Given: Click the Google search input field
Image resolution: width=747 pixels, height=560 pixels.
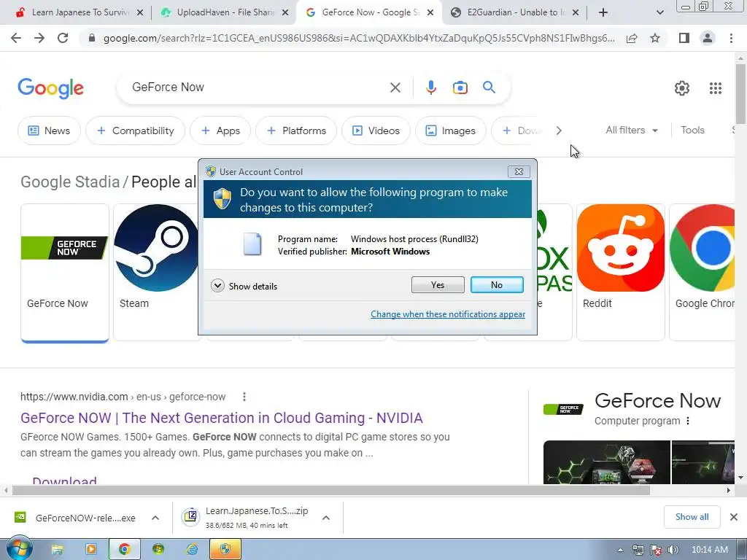Looking at the screenshot, I should tap(258, 87).
